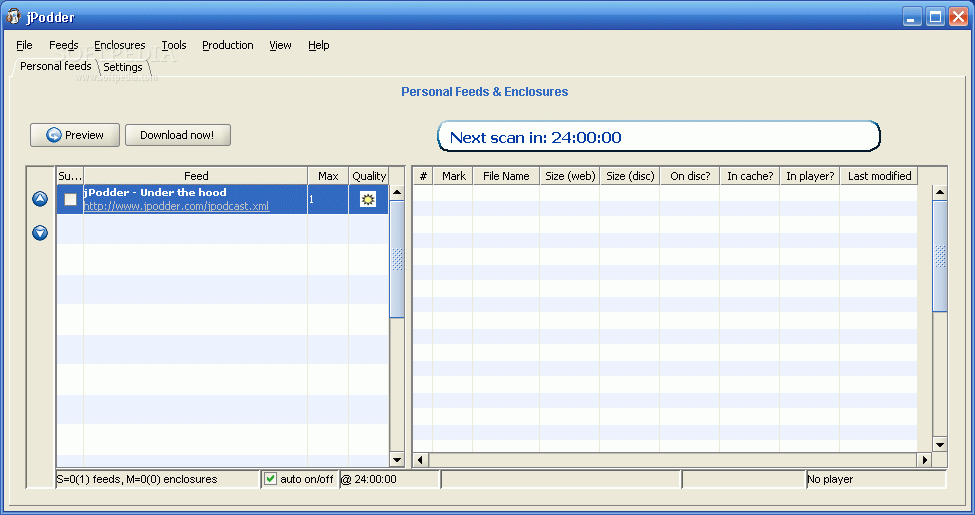
Task: Click the Download now! button
Action: [177, 135]
